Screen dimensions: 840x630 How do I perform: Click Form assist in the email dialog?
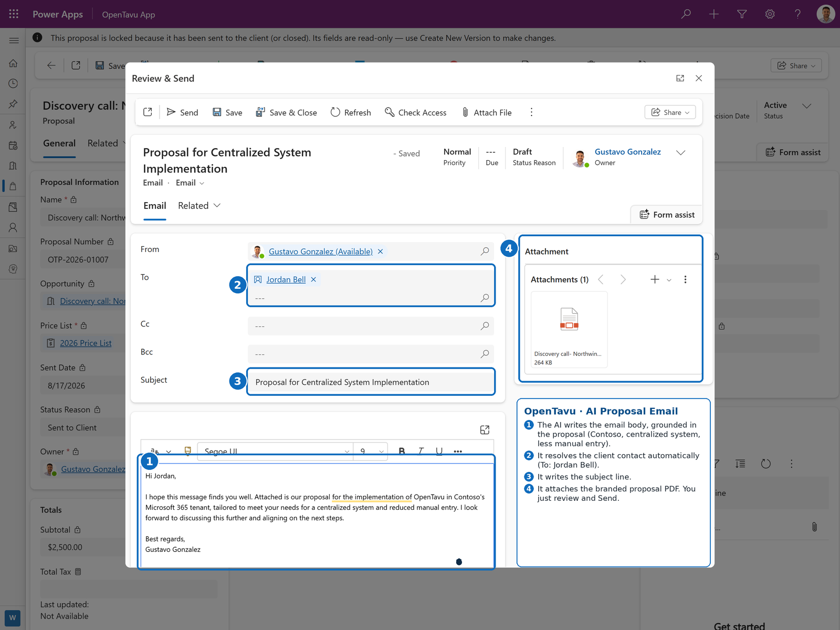pos(667,215)
